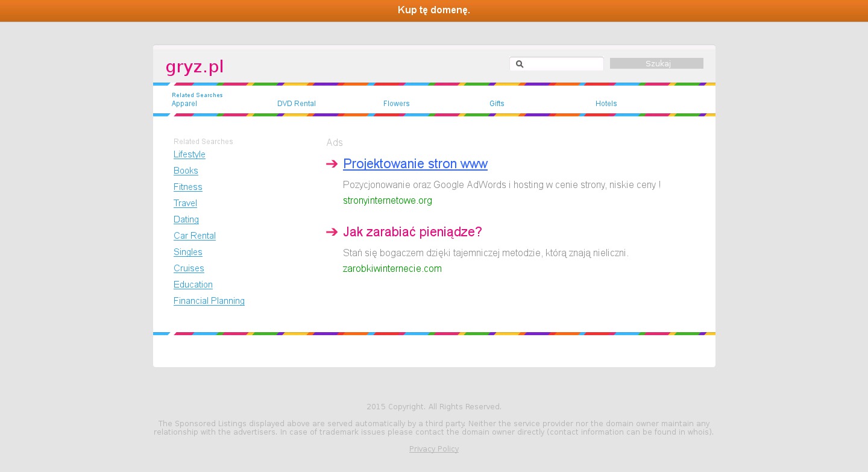Select DVD Rental in top bar

(x=297, y=104)
